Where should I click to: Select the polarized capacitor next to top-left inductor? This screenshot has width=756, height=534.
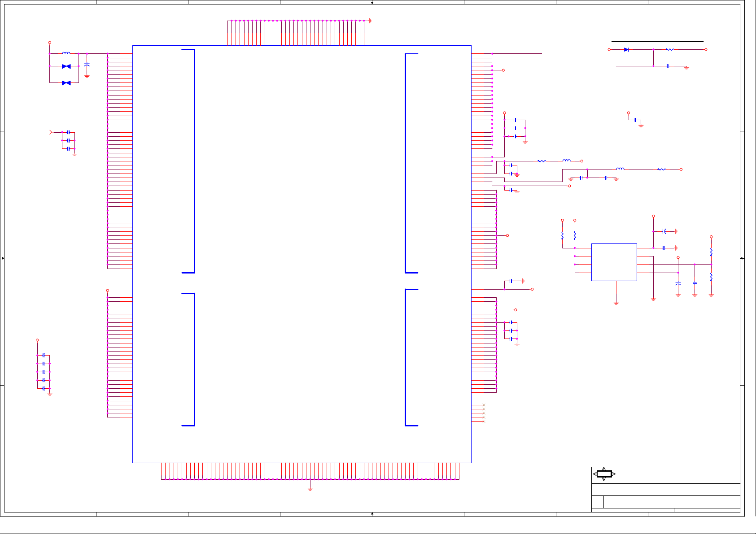click(87, 65)
